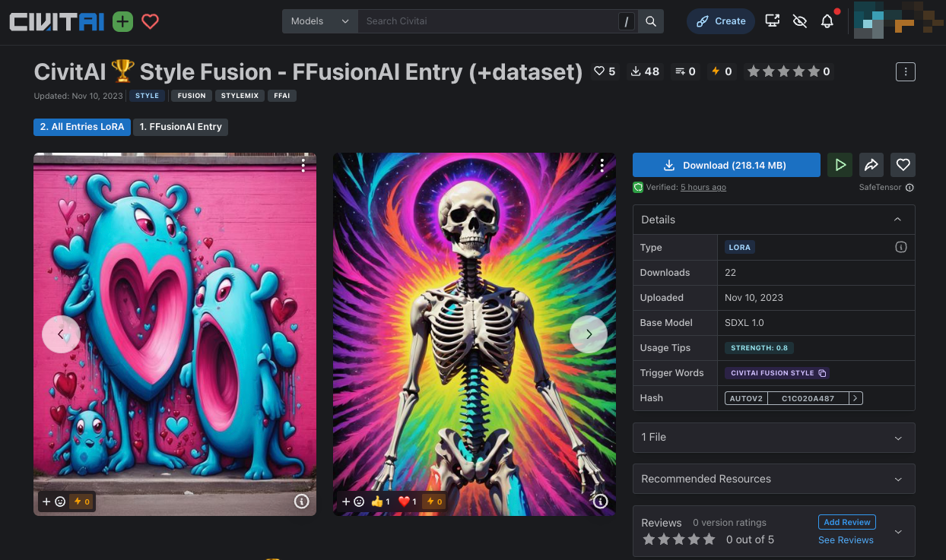Tip buzz on the skeleton image
Viewport: 946px width, 560px height.
[x=433, y=501]
